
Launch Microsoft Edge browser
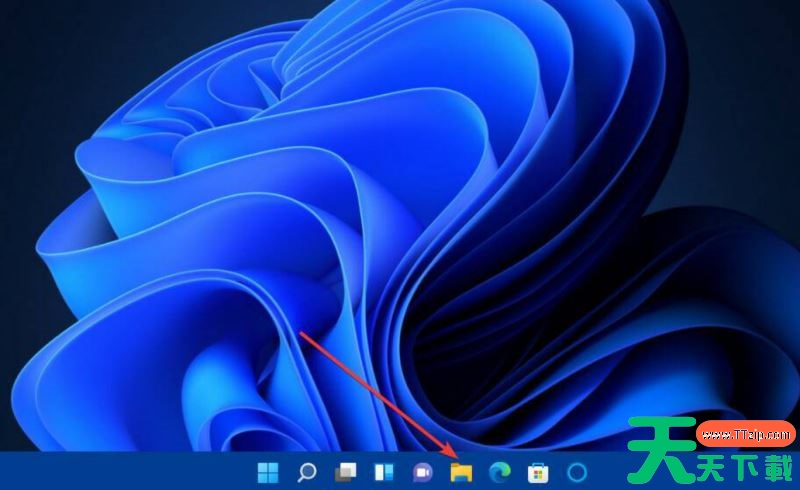pos(499,473)
